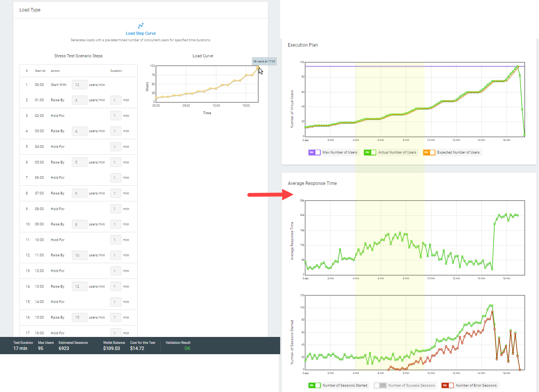Turn off Expected Number of Users
Screen dimensions: 539x392
(429, 152)
